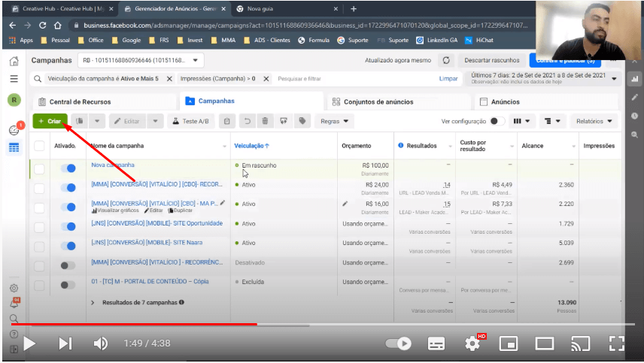Click the browser address bar
Image resolution: width=644 pixels, height=363 pixels.
[x=301, y=26]
